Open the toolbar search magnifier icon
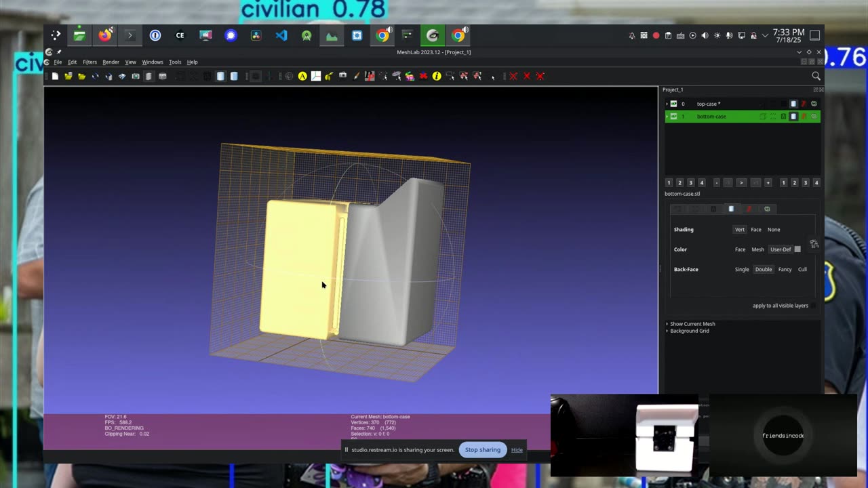The image size is (868, 488). (x=816, y=76)
